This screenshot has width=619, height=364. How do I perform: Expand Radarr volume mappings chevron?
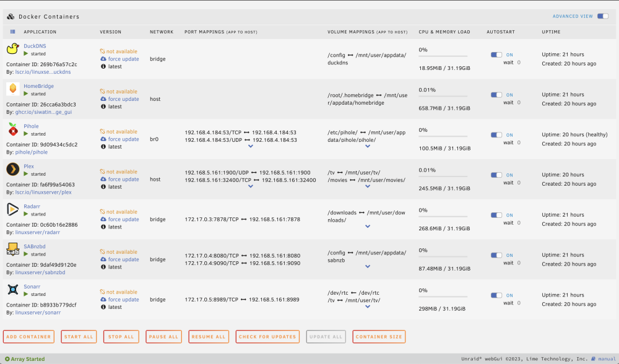[x=368, y=227]
